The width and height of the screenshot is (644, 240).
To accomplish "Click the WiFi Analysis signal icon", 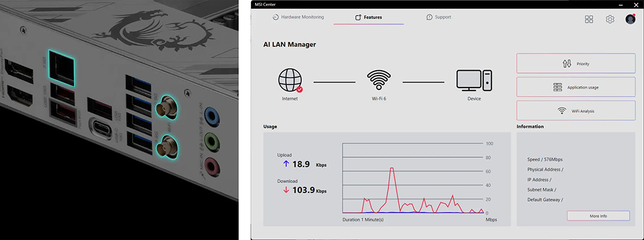I will tap(562, 111).
